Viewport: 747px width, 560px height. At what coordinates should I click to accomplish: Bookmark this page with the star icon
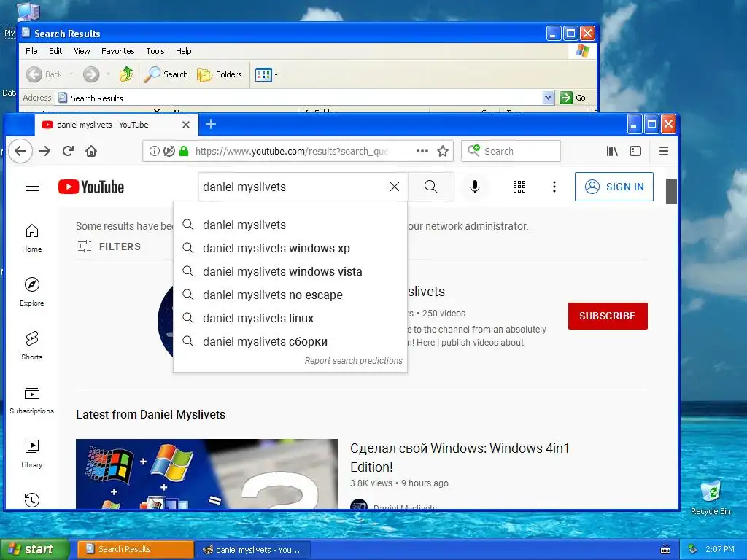[x=443, y=151]
